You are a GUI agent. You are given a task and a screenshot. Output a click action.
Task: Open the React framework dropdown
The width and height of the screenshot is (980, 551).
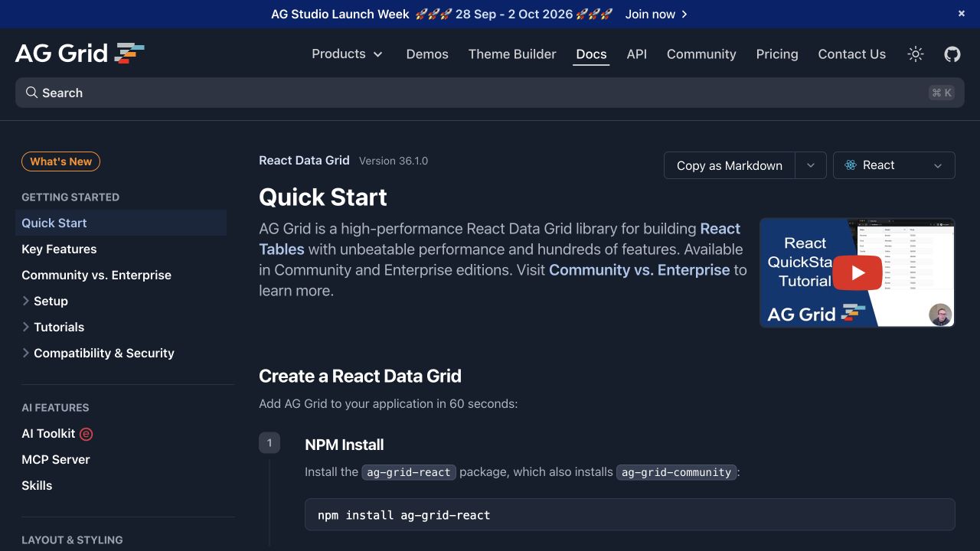894,165
